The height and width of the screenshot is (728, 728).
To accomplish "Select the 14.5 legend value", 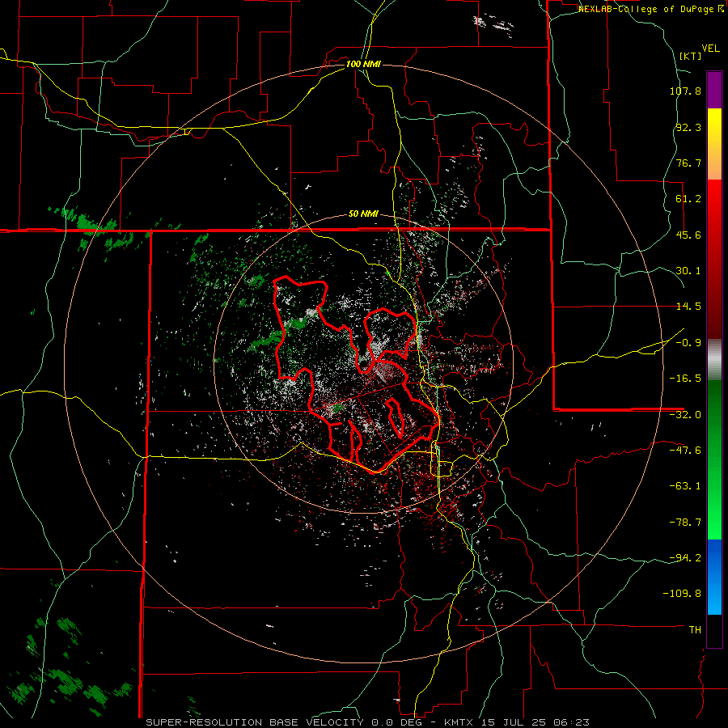I will click(x=688, y=307).
